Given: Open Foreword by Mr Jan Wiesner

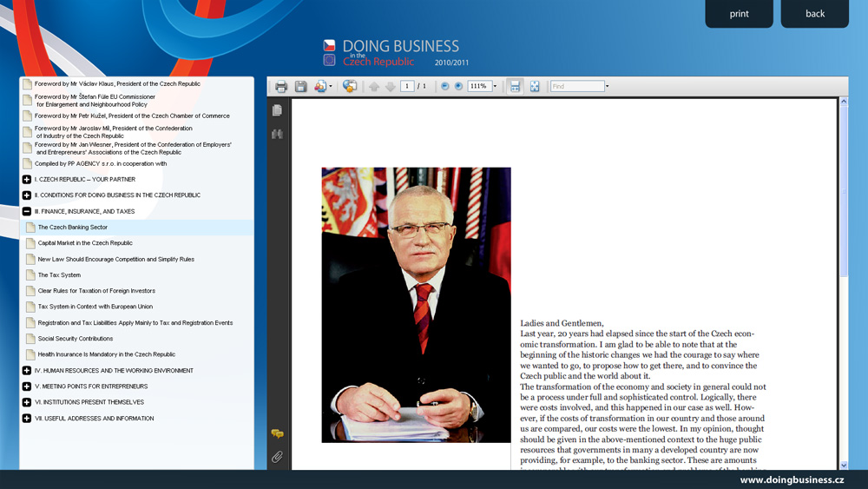Looking at the screenshot, I should pyautogui.click(x=133, y=149).
